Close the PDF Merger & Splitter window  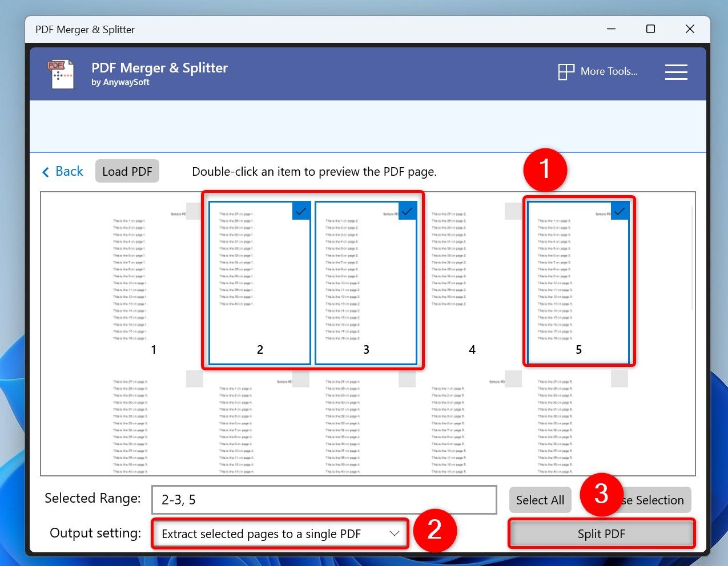[x=690, y=29]
